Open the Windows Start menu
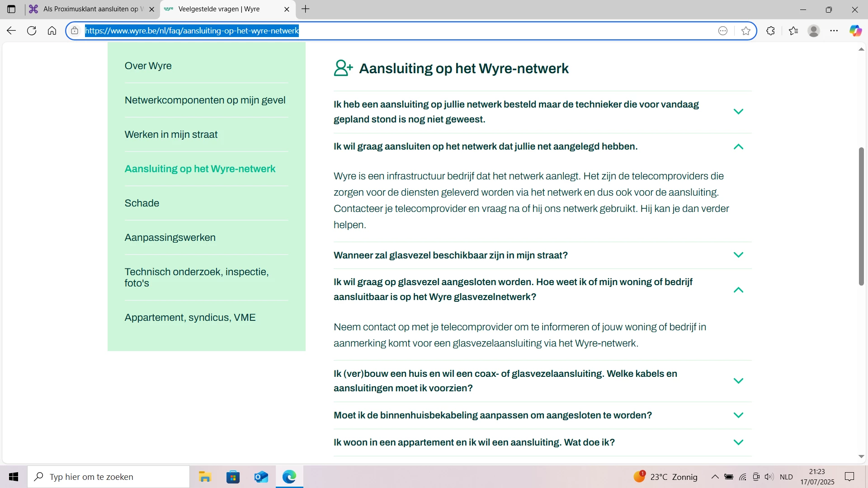Image resolution: width=868 pixels, height=488 pixels. coord(14,477)
